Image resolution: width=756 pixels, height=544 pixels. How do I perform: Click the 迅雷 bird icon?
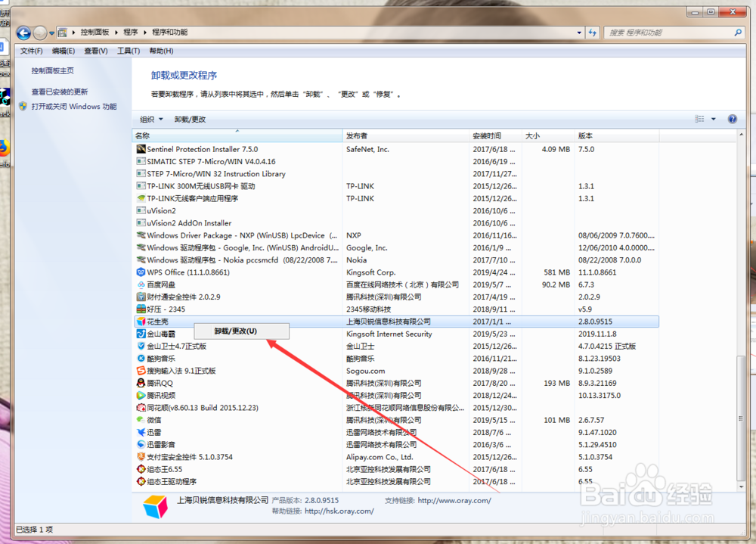click(x=141, y=433)
